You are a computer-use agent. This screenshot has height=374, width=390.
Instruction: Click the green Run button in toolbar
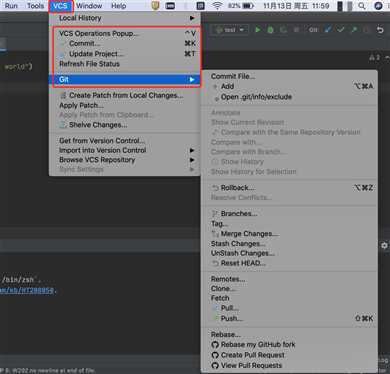(258, 30)
